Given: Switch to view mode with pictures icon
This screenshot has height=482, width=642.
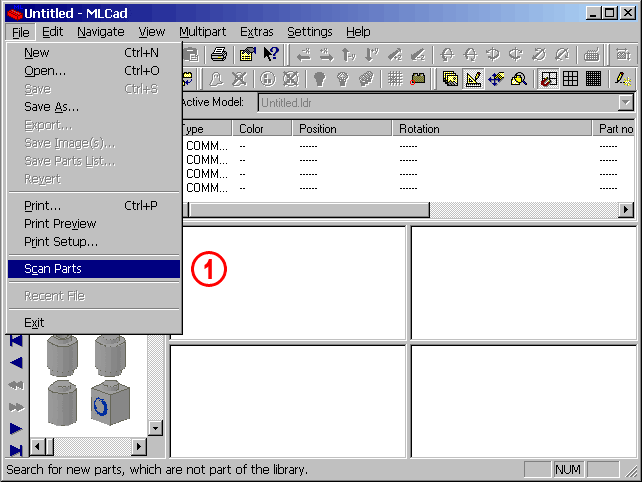Looking at the screenshot, I should (450, 79).
